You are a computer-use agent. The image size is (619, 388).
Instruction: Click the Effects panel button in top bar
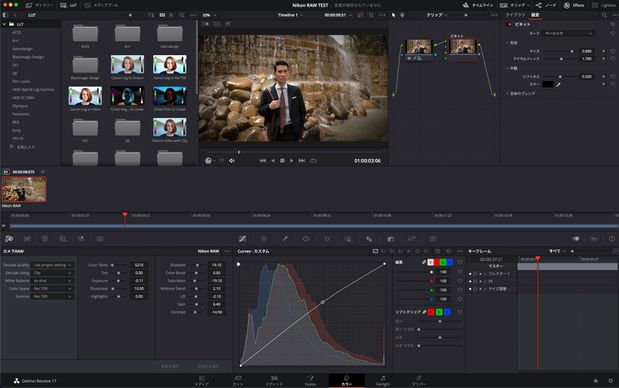[574, 5]
